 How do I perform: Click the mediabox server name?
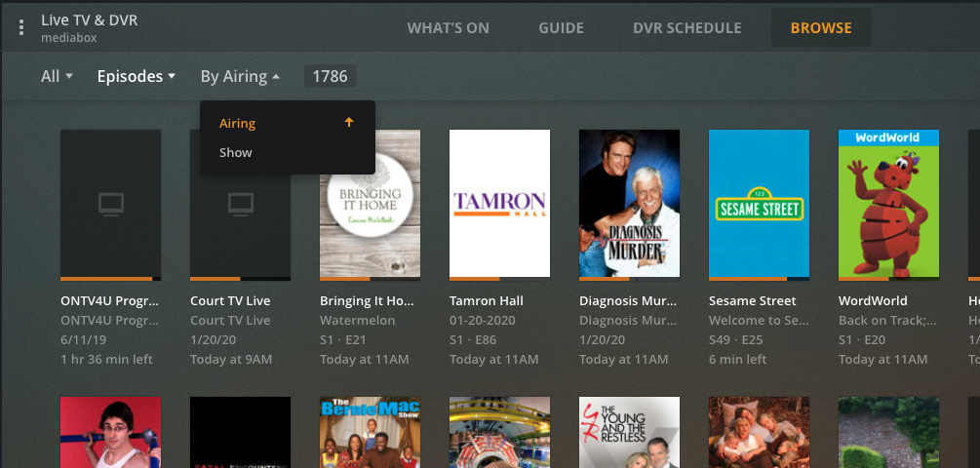(69, 37)
